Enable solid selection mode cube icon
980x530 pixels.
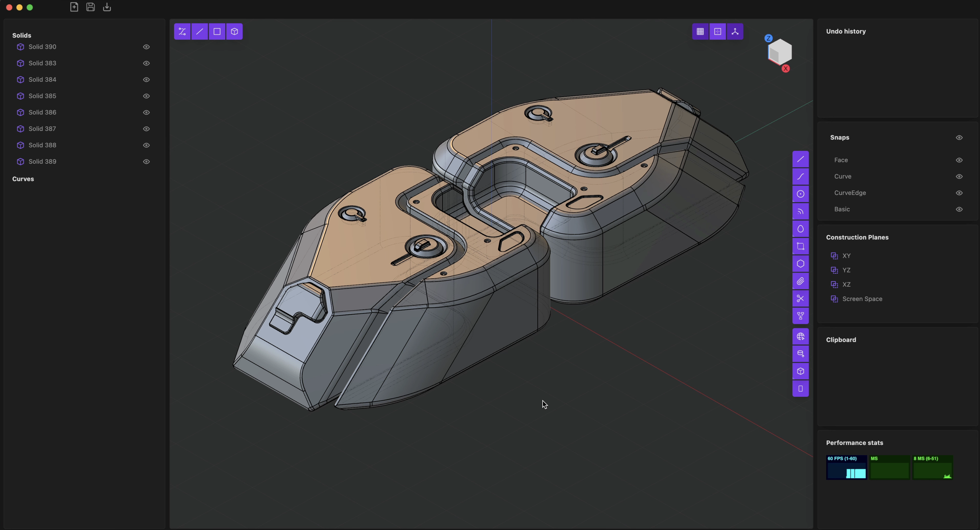(234, 32)
